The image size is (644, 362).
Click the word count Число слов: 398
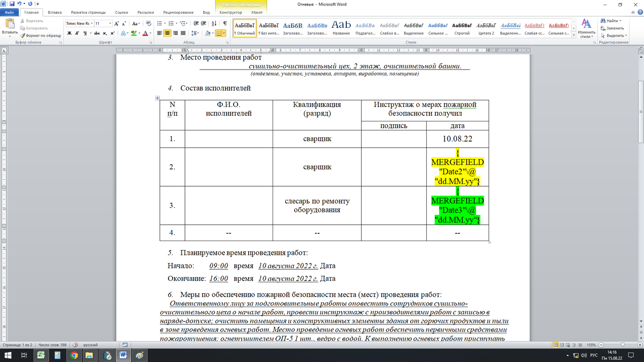tap(52, 345)
